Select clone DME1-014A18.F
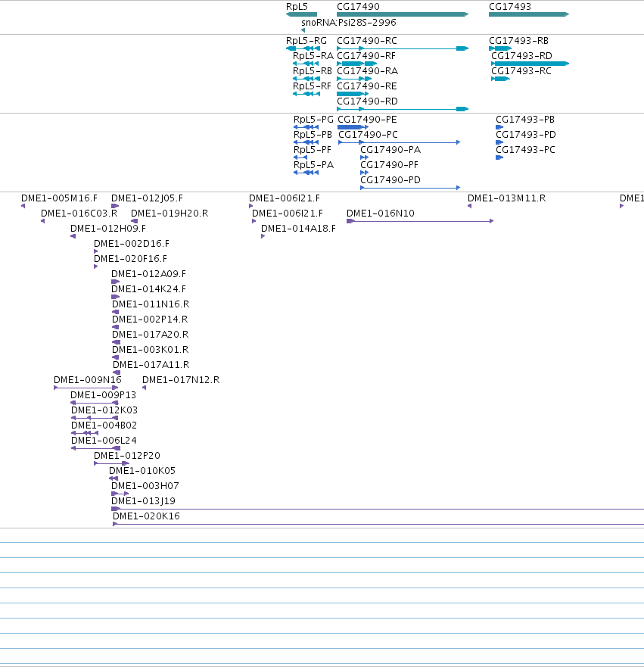The image size is (644, 667). tap(298, 229)
